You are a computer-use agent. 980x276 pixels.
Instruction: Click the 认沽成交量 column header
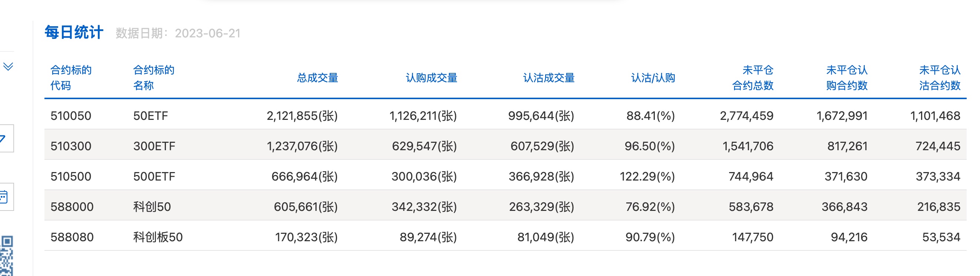click(549, 78)
